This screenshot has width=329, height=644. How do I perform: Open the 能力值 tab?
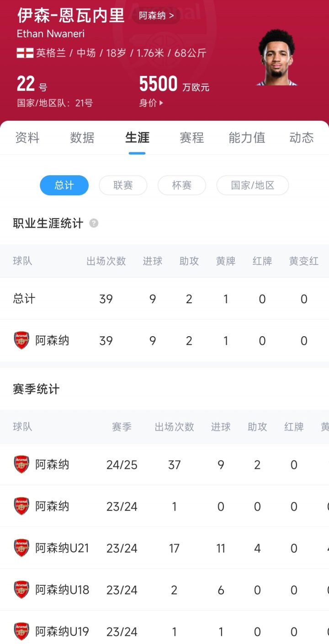tap(247, 138)
